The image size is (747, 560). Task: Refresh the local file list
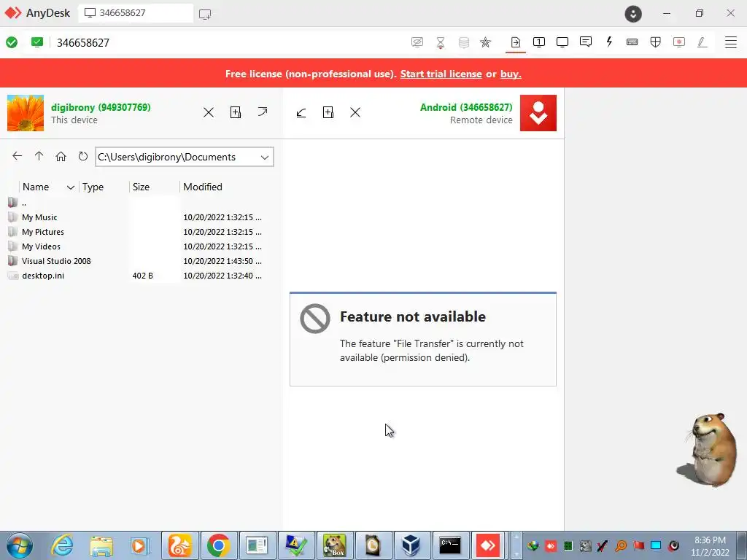[x=83, y=156]
